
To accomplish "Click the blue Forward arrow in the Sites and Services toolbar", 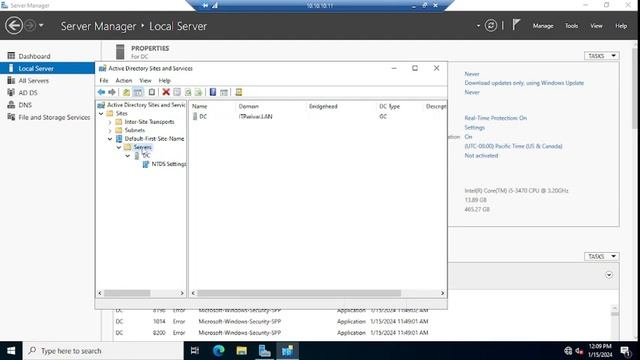I will tap(112, 92).
